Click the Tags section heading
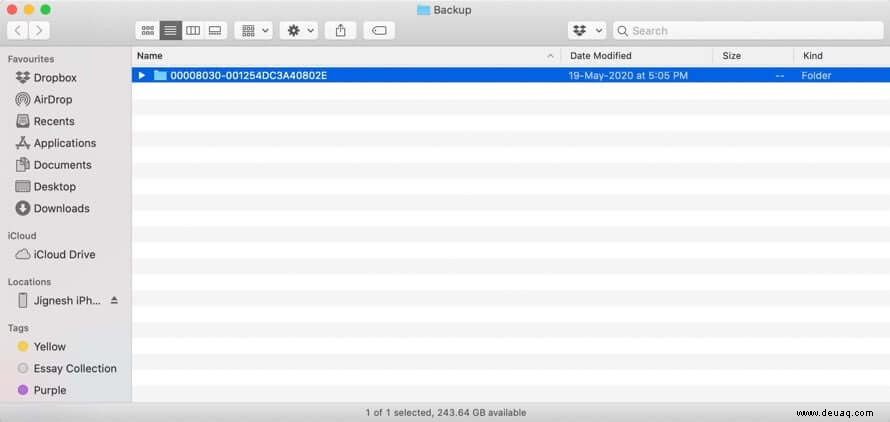 click(18, 328)
